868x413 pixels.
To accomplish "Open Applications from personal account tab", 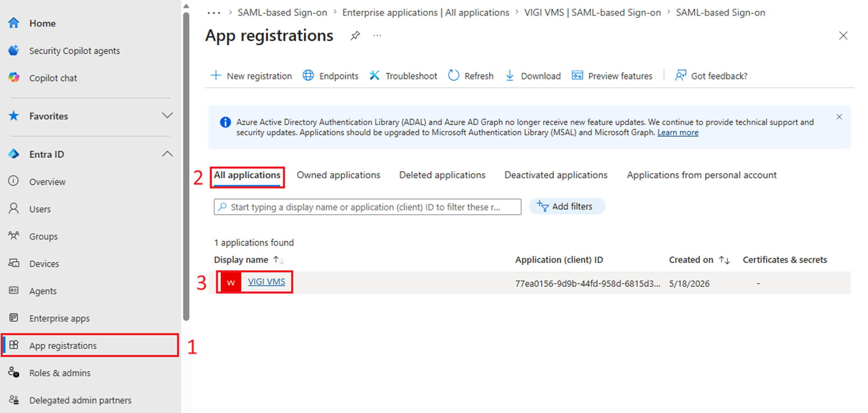I will (702, 175).
